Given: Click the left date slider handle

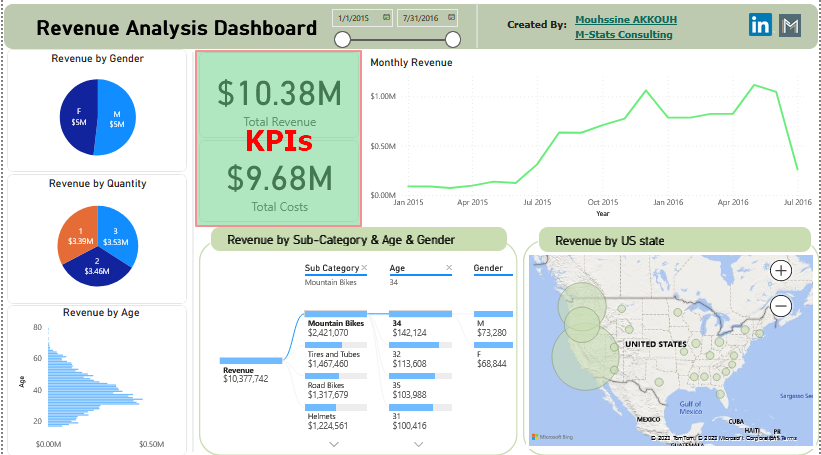Looking at the screenshot, I should [343, 39].
